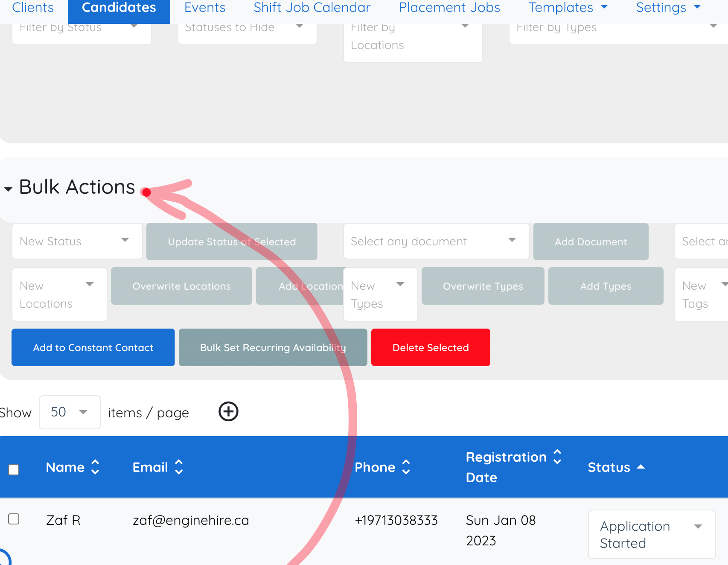Click Status column sort arrow
Screen dimensions: 728x565
(641, 467)
